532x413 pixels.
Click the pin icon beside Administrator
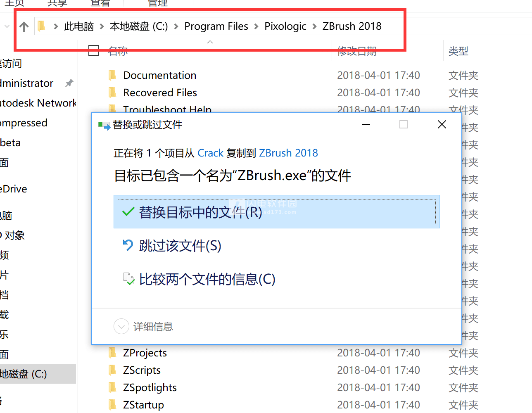tap(69, 83)
